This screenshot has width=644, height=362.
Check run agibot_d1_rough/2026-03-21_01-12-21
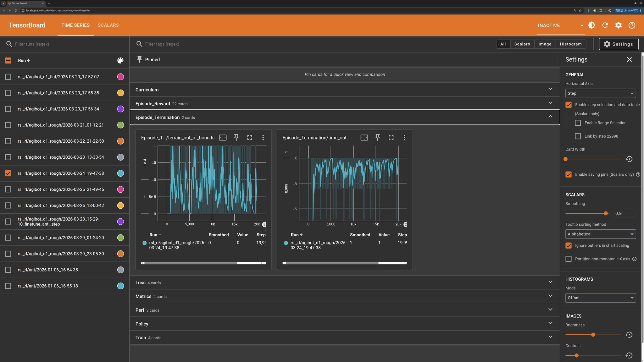click(8, 125)
